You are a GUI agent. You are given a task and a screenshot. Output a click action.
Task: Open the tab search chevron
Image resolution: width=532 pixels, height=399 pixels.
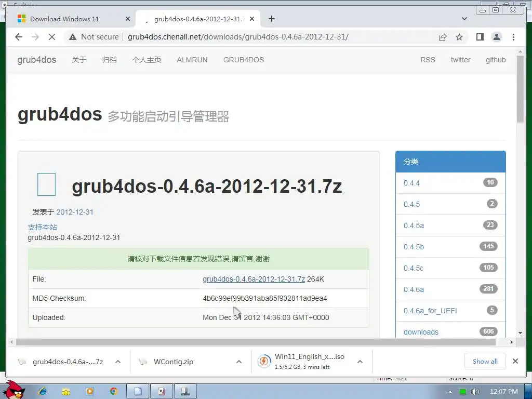[x=464, y=19]
